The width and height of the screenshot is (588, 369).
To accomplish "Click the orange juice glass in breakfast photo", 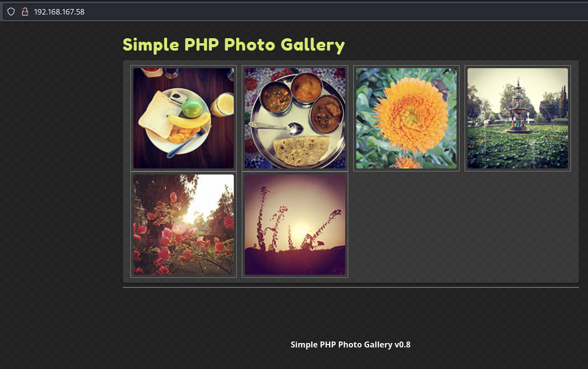I will (223, 105).
